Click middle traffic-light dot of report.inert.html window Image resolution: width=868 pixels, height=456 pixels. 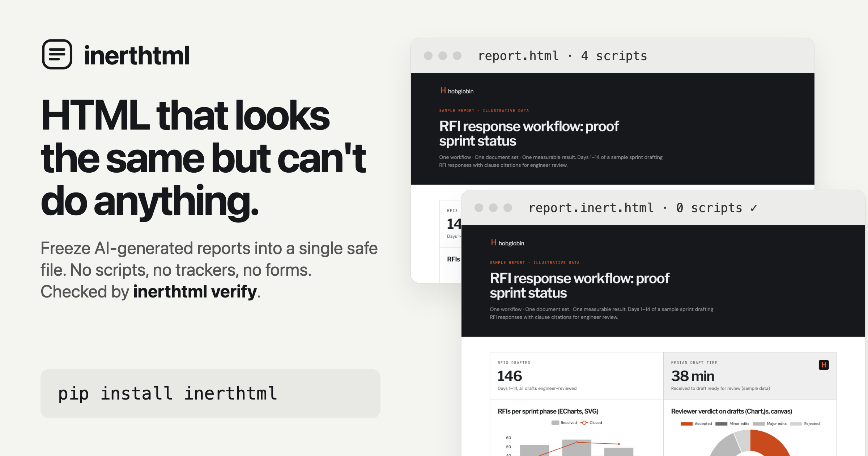493,207
